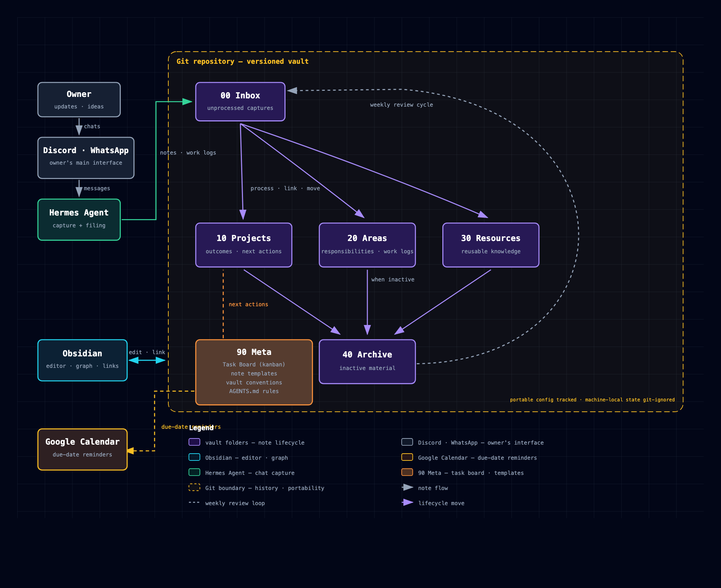Click 'Obsidian — editor · graph' legend text

(247, 458)
